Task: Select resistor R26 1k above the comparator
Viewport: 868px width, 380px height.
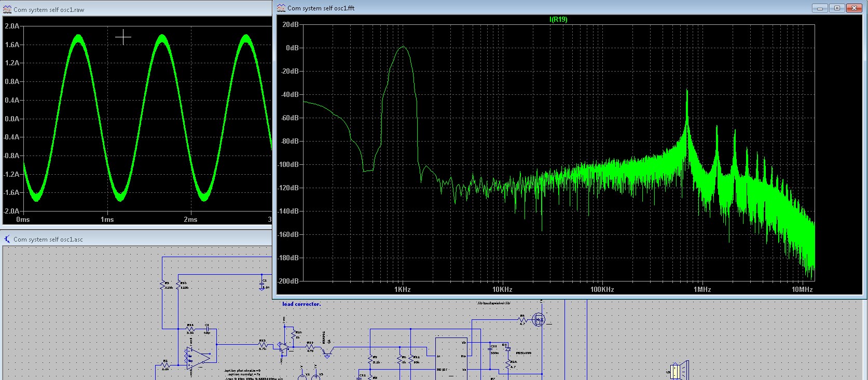Action: pos(294,335)
